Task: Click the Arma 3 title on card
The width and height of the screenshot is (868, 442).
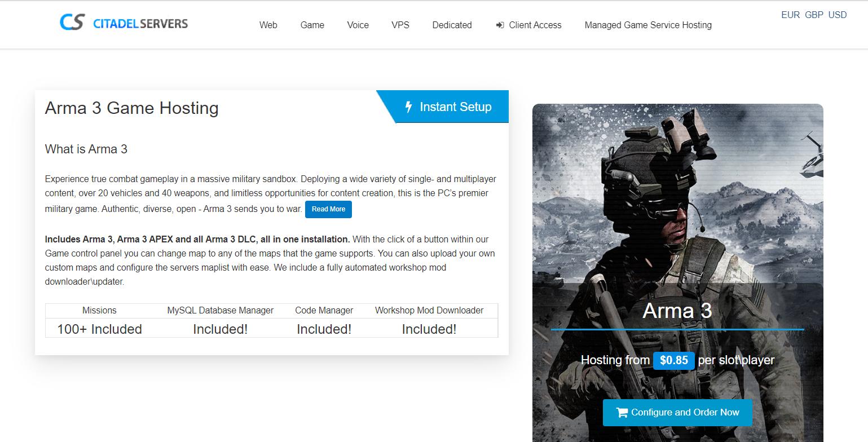Action: click(x=677, y=311)
